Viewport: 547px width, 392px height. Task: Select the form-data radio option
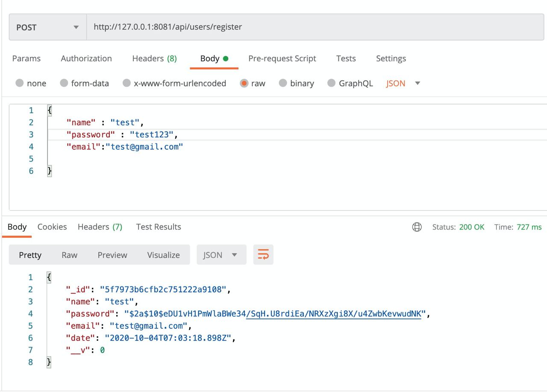pyautogui.click(x=64, y=83)
